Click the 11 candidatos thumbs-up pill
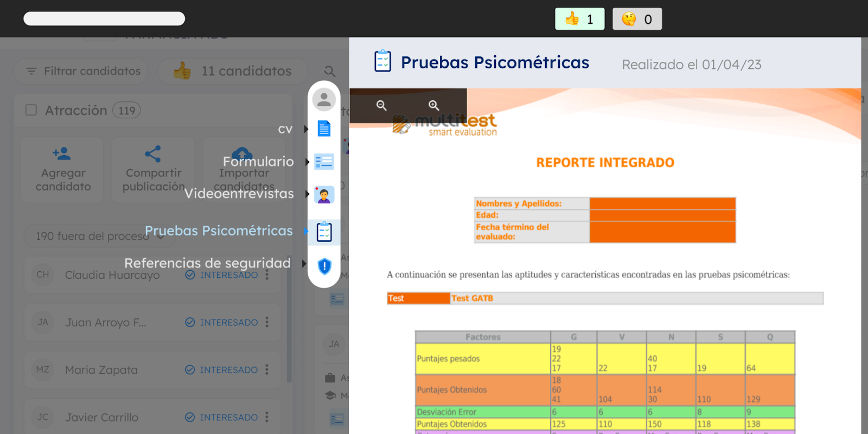 click(x=233, y=71)
